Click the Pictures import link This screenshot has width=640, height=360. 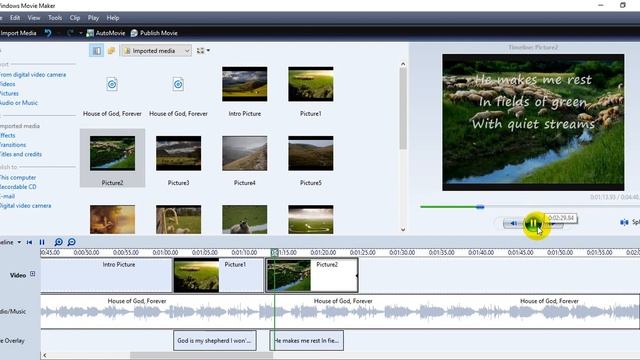point(9,93)
